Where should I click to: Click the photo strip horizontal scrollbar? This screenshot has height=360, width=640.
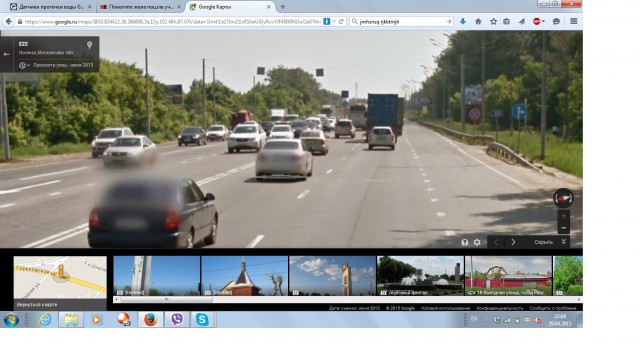click(167, 300)
